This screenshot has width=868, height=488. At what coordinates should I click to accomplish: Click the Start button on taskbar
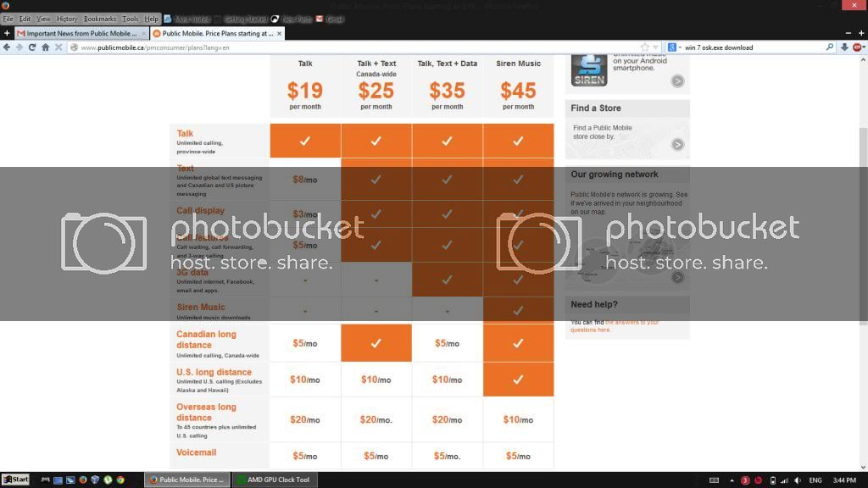tap(15, 480)
